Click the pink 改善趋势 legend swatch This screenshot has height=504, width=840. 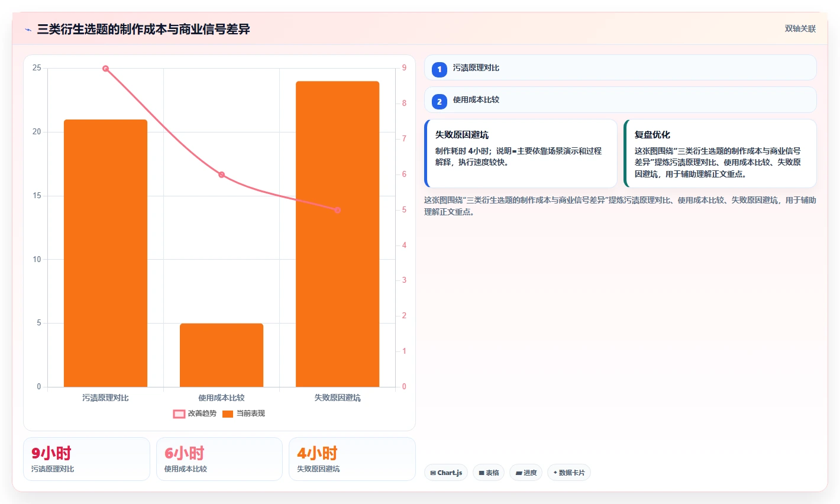pyautogui.click(x=179, y=413)
